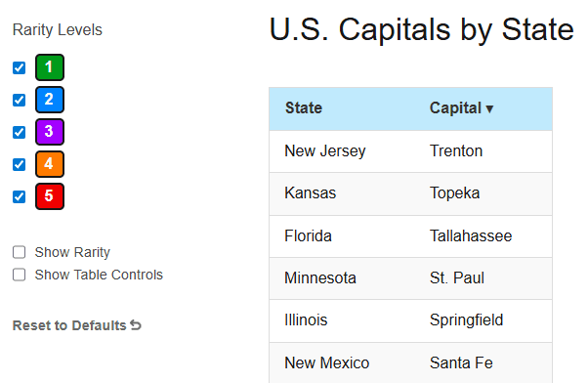The height and width of the screenshot is (383, 588).
Task: Click the Springfield capital cell
Action: (x=466, y=320)
